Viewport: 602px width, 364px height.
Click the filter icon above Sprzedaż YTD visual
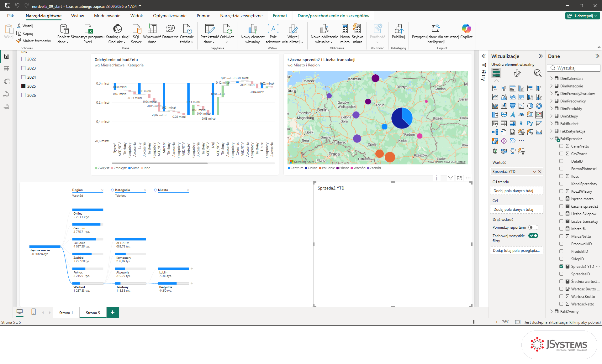click(451, 178)
